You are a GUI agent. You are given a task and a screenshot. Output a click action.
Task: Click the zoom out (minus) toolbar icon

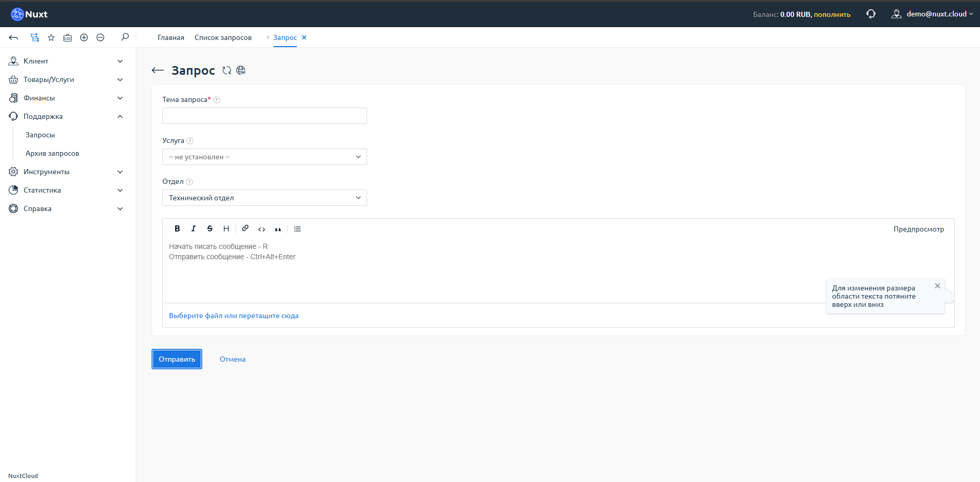pyautogui.click(x=100, y=37)
